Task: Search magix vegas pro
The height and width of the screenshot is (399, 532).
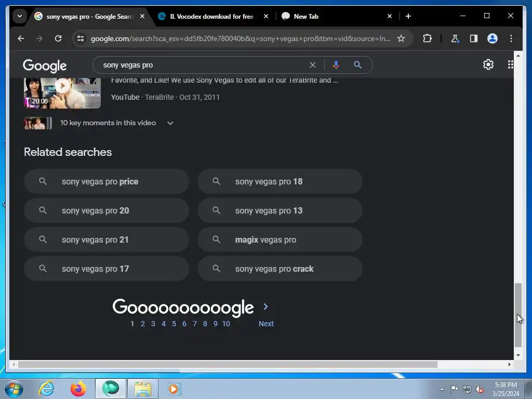Action: click(x=280, y=240)
